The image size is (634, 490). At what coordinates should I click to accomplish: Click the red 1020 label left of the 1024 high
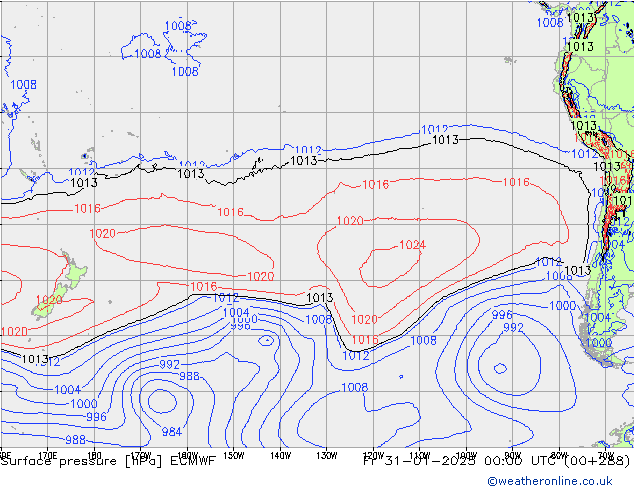coord(350,221)
